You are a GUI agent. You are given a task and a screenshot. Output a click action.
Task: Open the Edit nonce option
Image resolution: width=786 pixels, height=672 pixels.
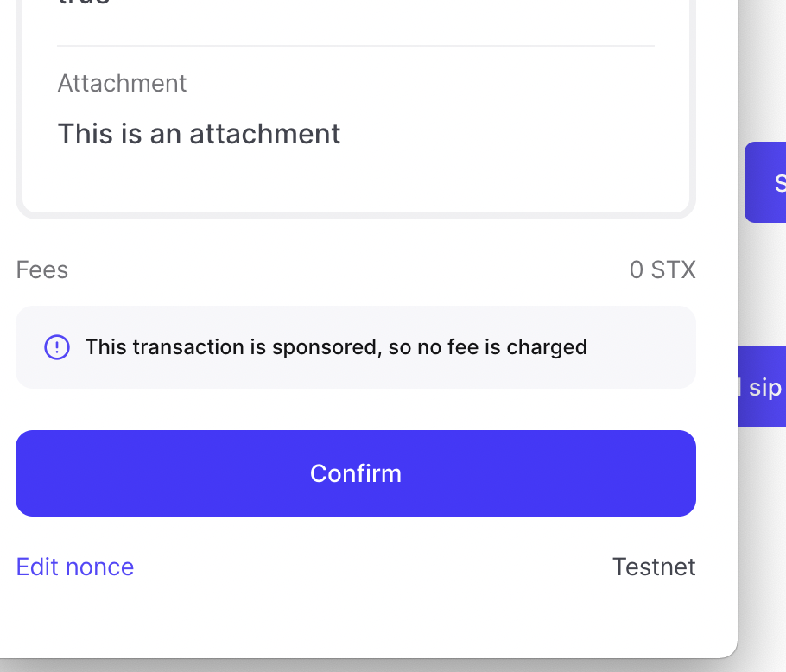74,567
